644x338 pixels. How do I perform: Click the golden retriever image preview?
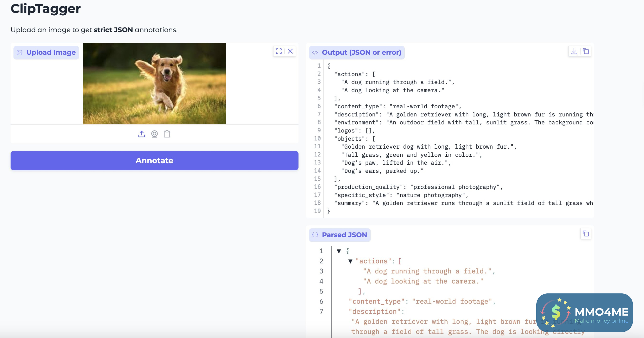[154, 83]
